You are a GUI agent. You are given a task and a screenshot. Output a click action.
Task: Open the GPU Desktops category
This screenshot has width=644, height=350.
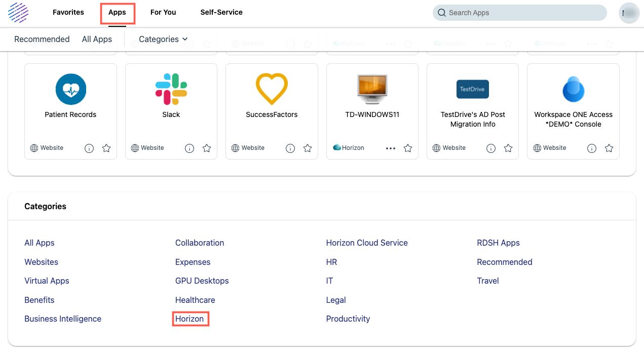[x=202, y=281]
